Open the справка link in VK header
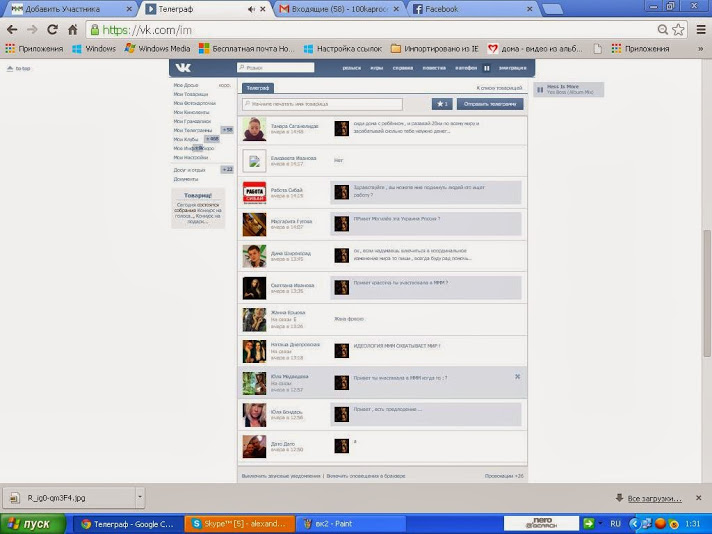The width and height of the screenshot is (712, 534). (x=403, y=68)
